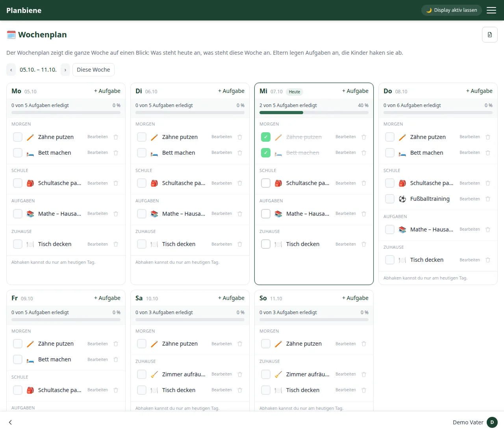This screenshot has width=504, height=433.
Task: Delete Monday's Zähne putzen task via trash icon
Action: tap(116, 137)
